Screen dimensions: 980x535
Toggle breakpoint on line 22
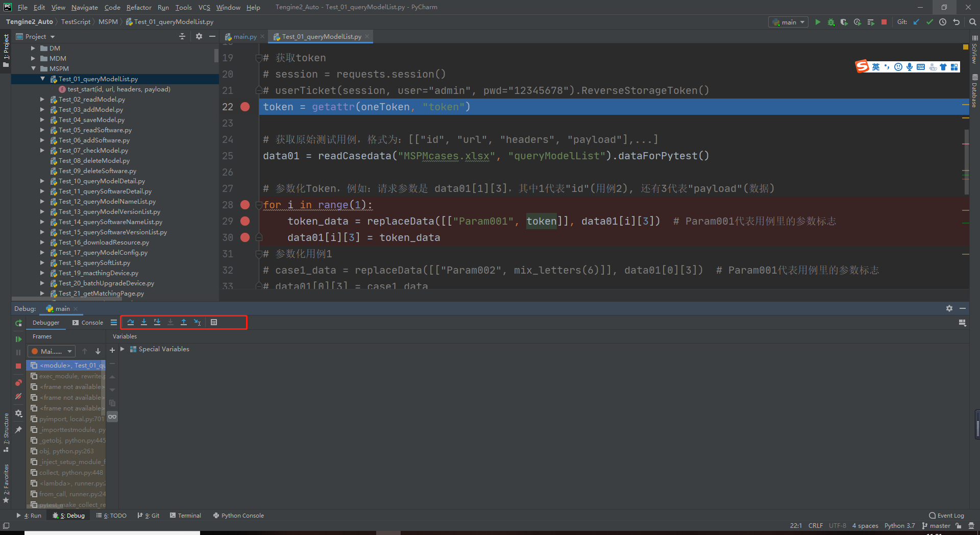pyautogui.click(x=245, y=107)
